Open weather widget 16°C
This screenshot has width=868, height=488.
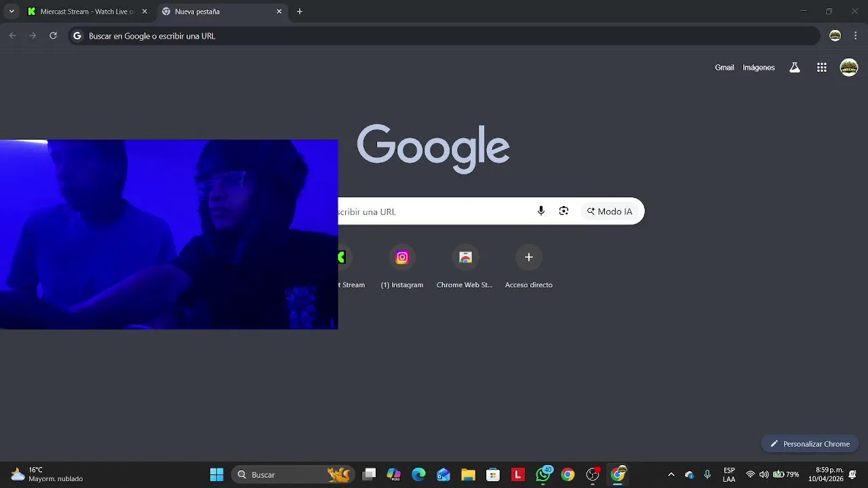click(x=47, y=474)
